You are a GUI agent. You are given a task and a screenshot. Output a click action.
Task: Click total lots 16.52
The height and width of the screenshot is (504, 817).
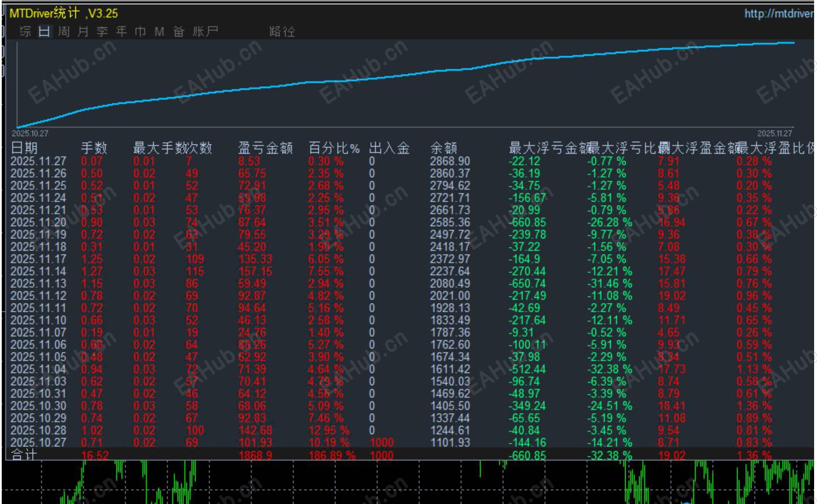tap(95, 455)
